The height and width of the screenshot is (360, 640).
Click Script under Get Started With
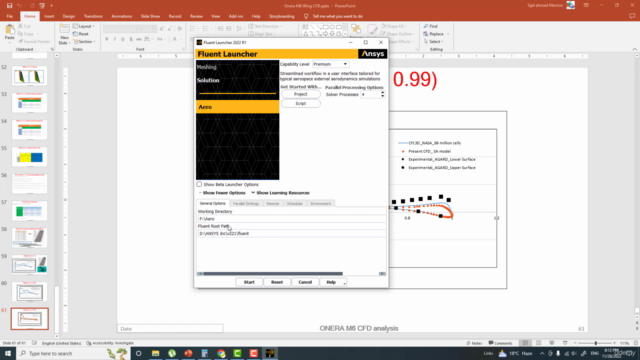click(x=300, y=104)
